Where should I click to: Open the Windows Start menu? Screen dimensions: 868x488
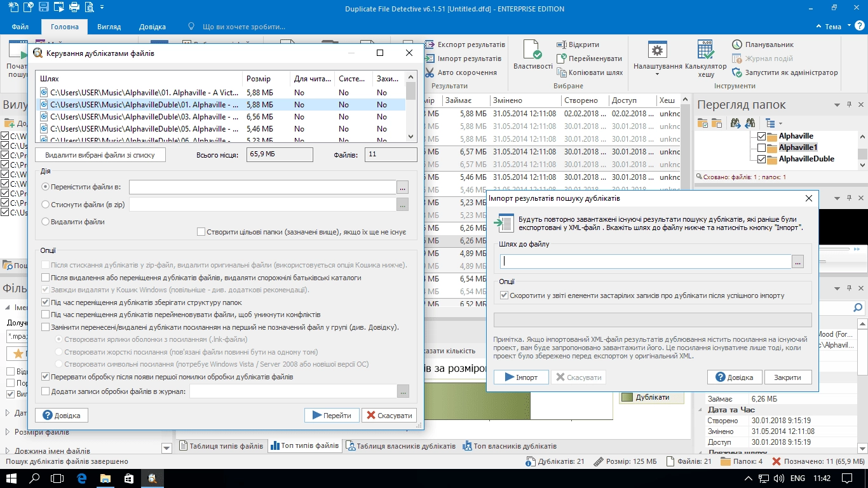[11, 478]
